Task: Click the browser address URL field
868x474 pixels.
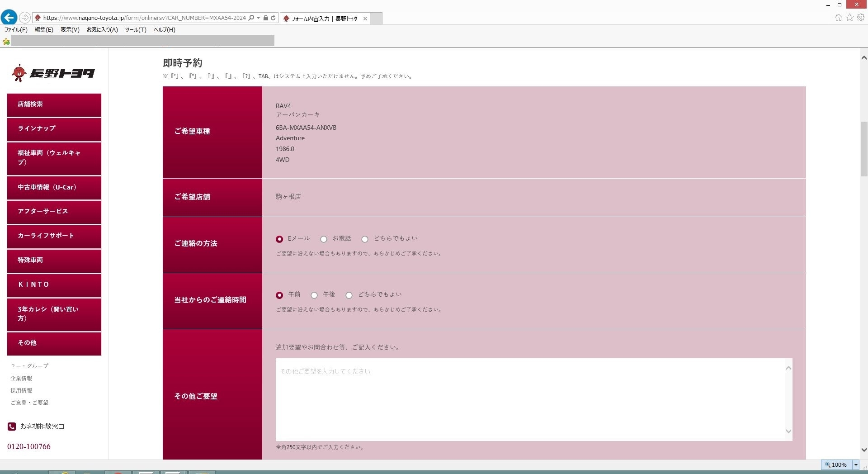Action: 144,18
